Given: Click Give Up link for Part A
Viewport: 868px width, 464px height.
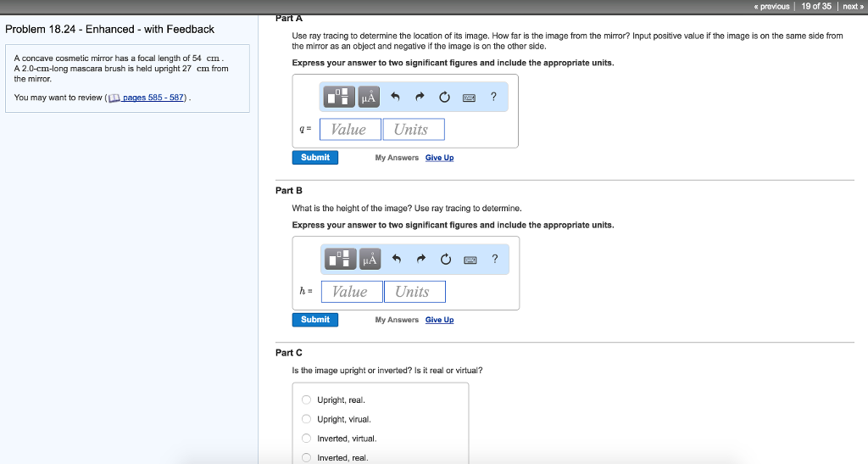Looking at the screenshot, I should pos(440,158).
